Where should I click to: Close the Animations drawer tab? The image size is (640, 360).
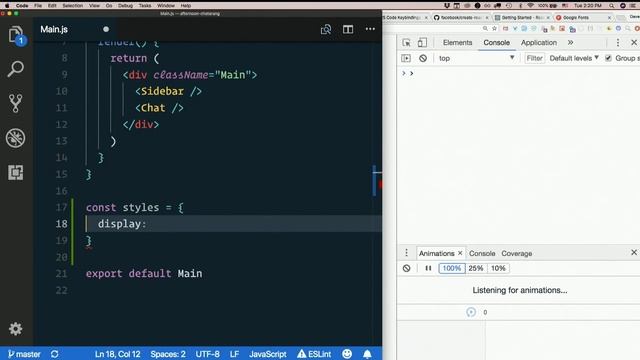pos(460,253)
